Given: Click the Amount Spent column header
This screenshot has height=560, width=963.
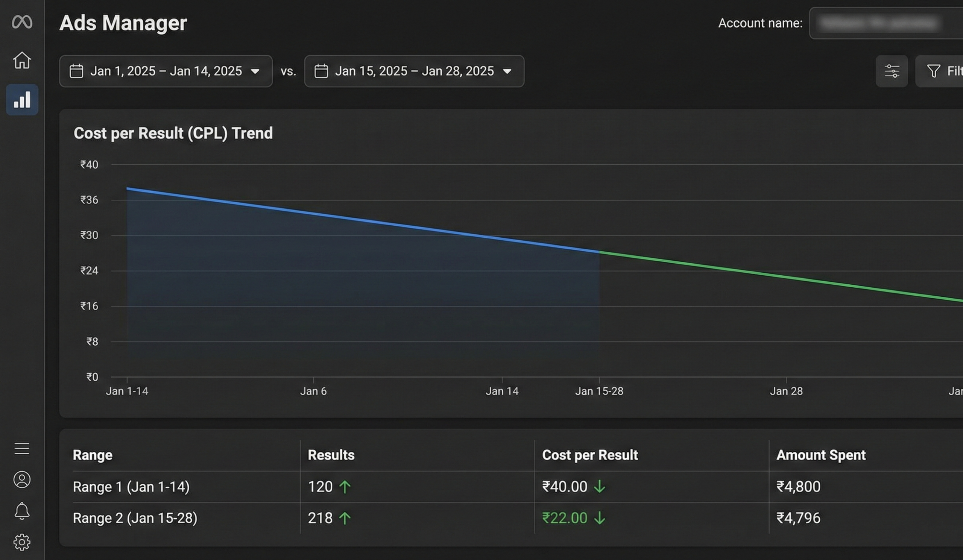Looking at the screenshot, I should (x=821, y=455).
